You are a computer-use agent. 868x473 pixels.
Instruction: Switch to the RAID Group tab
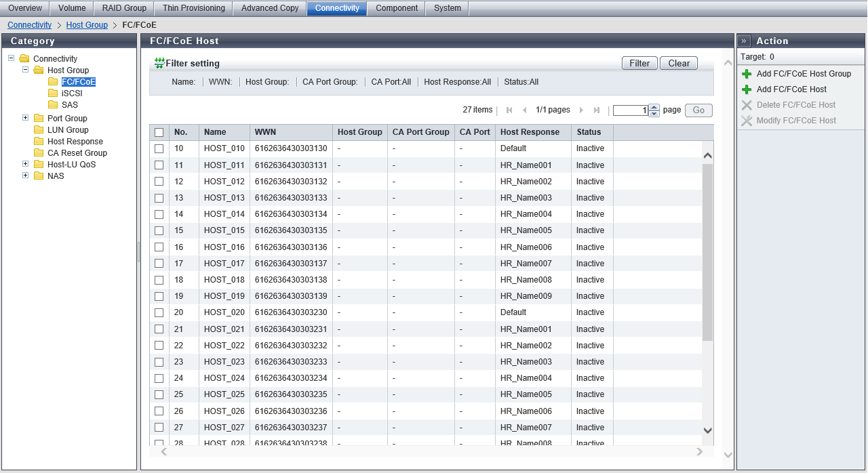(124, 8)
